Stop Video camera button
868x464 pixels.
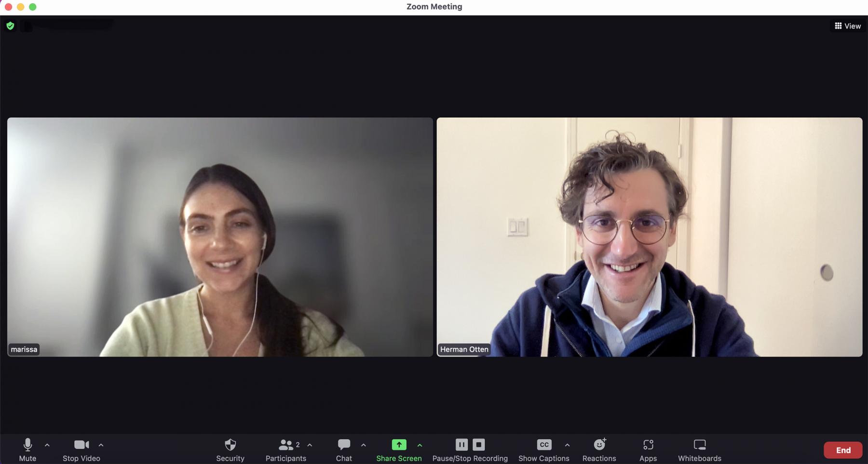coord(81,450)
